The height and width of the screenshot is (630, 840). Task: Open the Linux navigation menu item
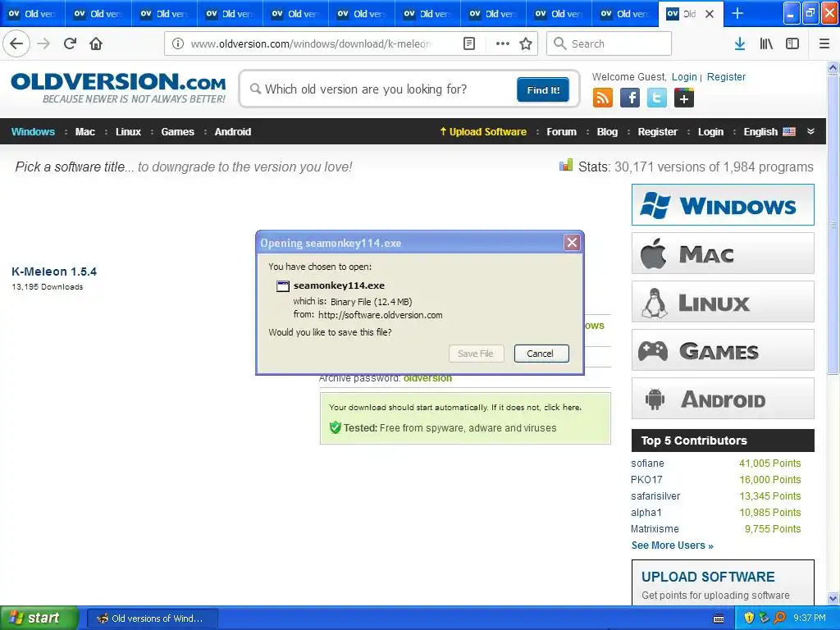click(x=128, y=132)
